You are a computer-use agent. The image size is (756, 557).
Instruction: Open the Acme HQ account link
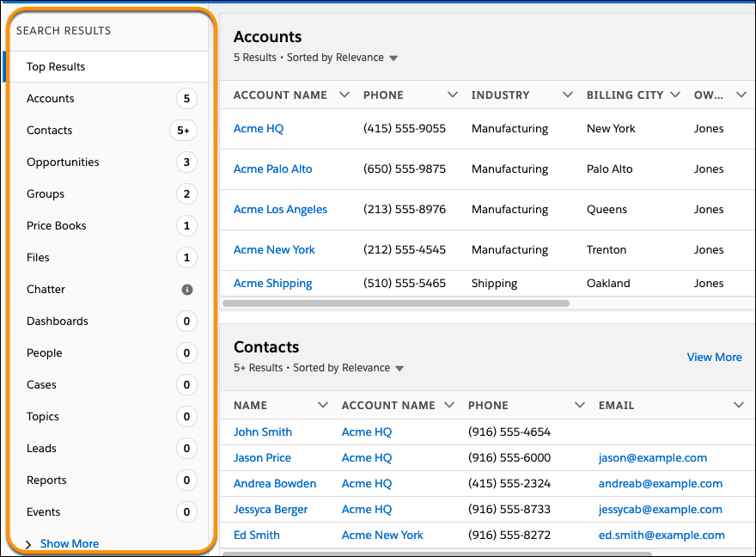259,128
